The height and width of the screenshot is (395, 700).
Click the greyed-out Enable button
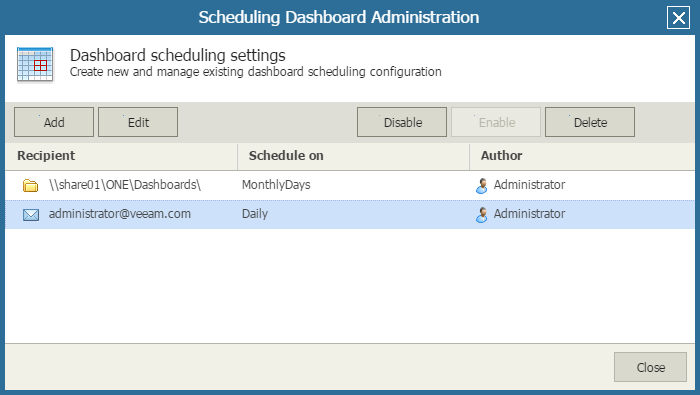click(x=496, y=122)
